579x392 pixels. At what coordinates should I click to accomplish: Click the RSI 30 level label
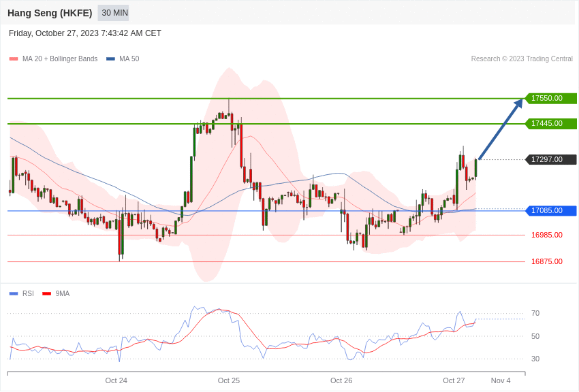[x=535, y=359]
